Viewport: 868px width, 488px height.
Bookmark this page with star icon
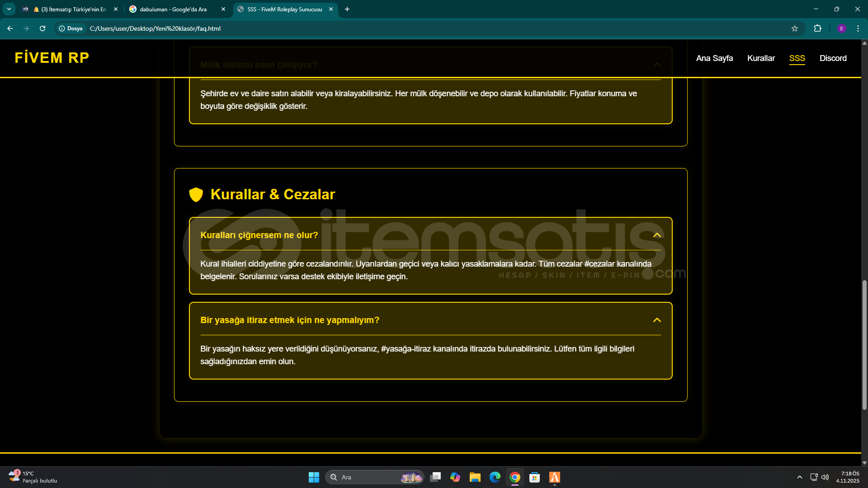point(794,28)
